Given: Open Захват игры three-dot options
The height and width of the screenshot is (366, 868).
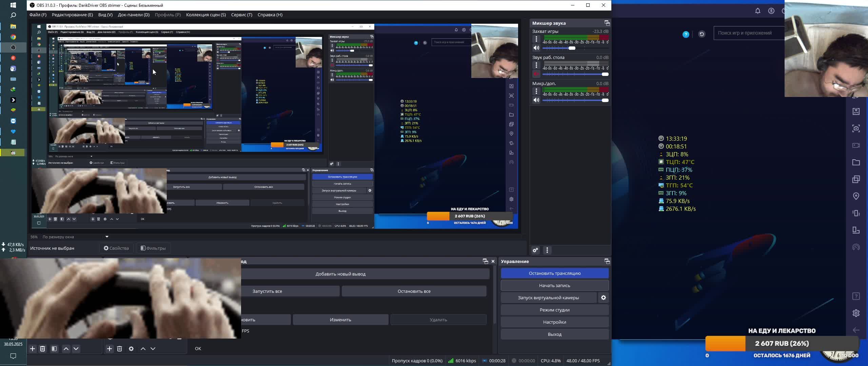Looking at the screenshot, I should coord(536,39).
